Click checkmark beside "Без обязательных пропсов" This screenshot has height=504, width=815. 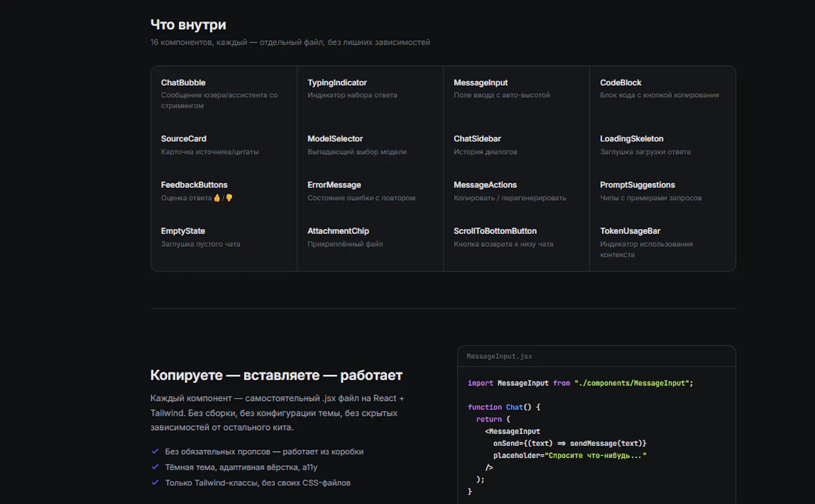coord(155,451)
